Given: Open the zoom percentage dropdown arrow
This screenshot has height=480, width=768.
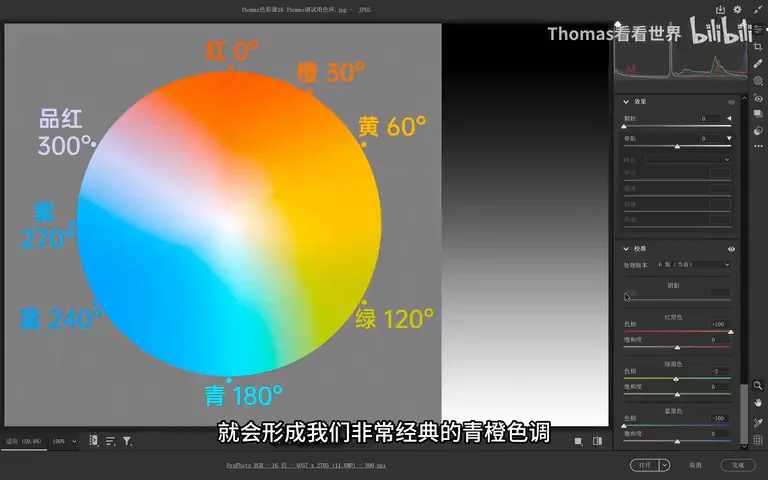Looking at the screenshot, I should 74,441.
